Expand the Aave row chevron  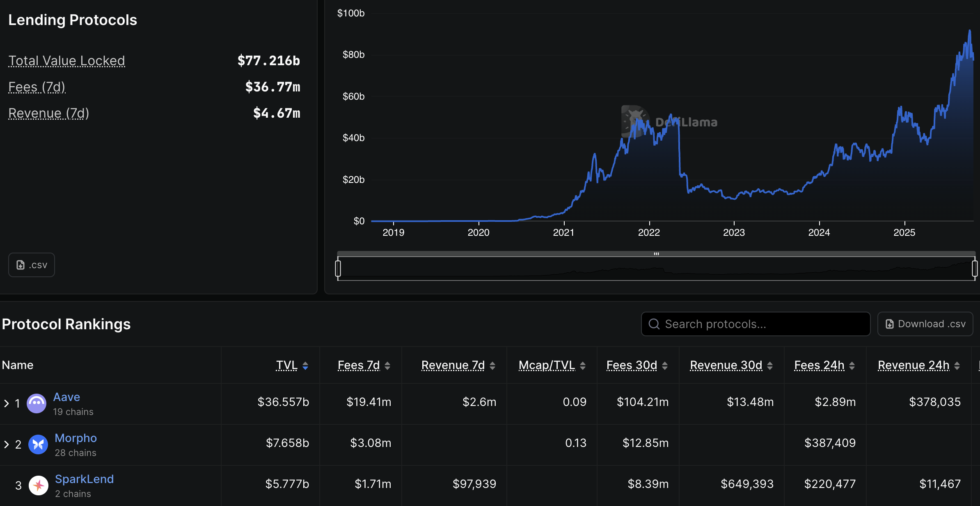point(7,403)
